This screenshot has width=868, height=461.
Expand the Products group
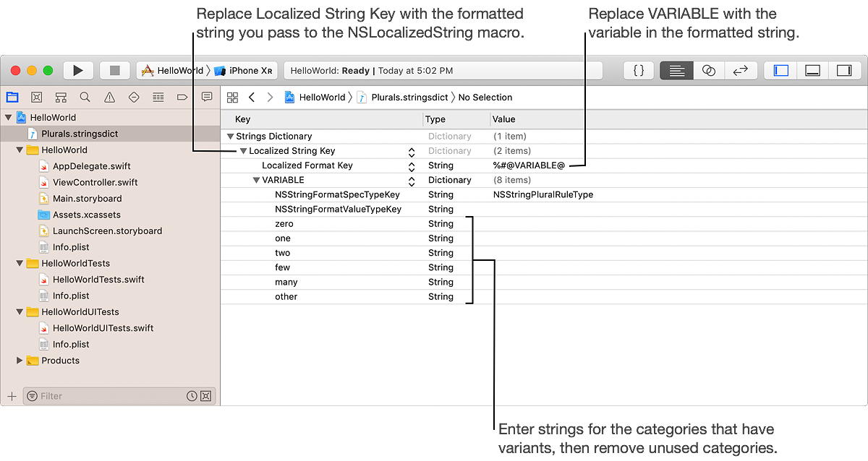(x=20, y=361)
